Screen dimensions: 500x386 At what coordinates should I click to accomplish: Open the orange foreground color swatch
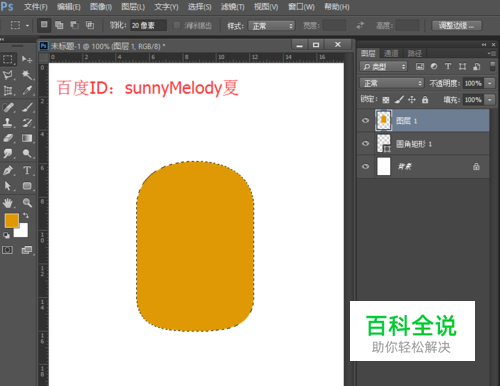tap(12, 221)
